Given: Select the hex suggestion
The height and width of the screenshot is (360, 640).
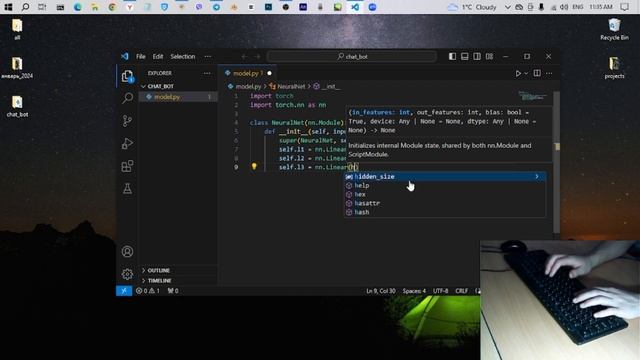Looking at the screenshot, I should (445, 194).
